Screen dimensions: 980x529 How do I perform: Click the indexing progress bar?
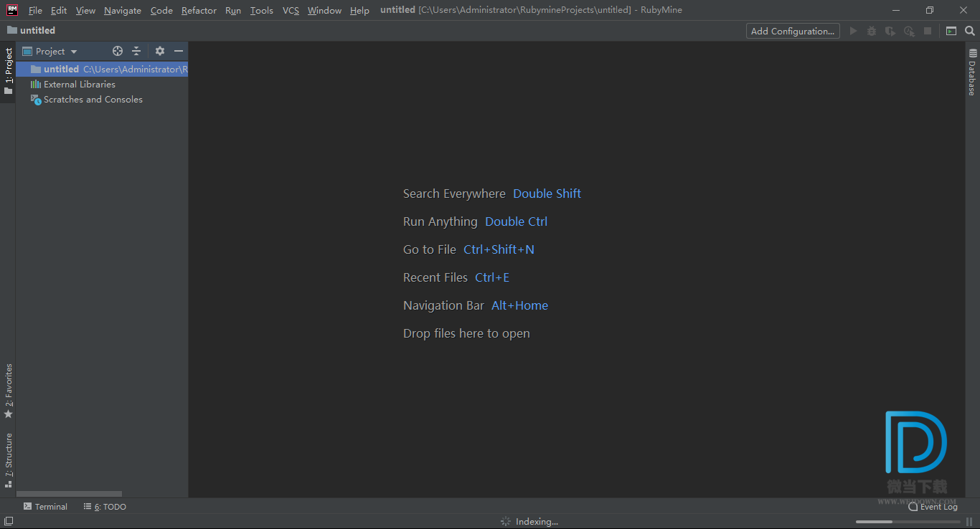click(x=908, y=521)
